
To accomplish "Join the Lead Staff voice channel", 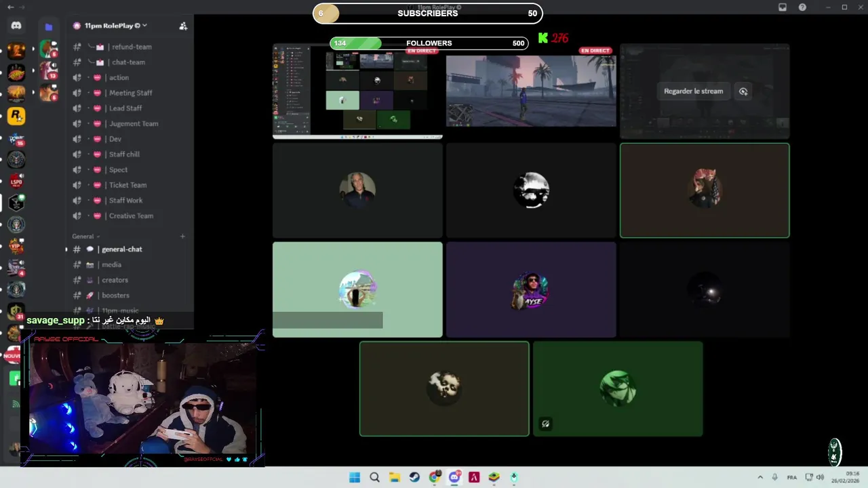I will tap(129, 108).
